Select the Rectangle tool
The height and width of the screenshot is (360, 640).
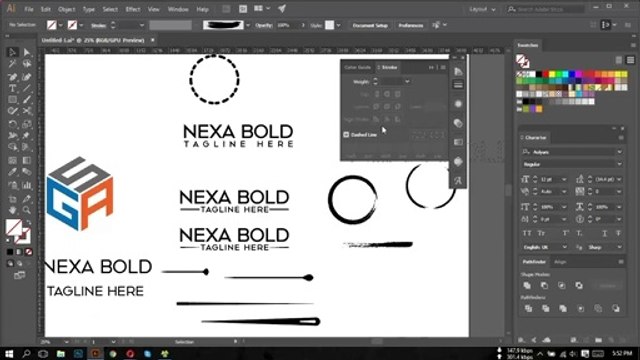(12, 99)
